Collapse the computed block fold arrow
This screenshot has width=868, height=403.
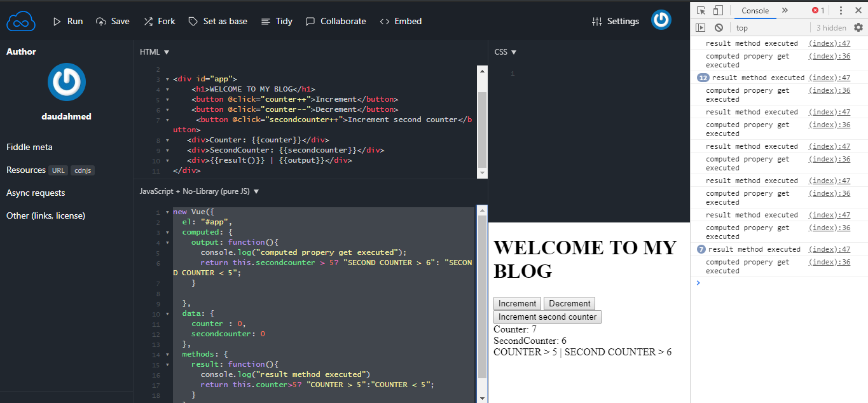click(167, 232)
